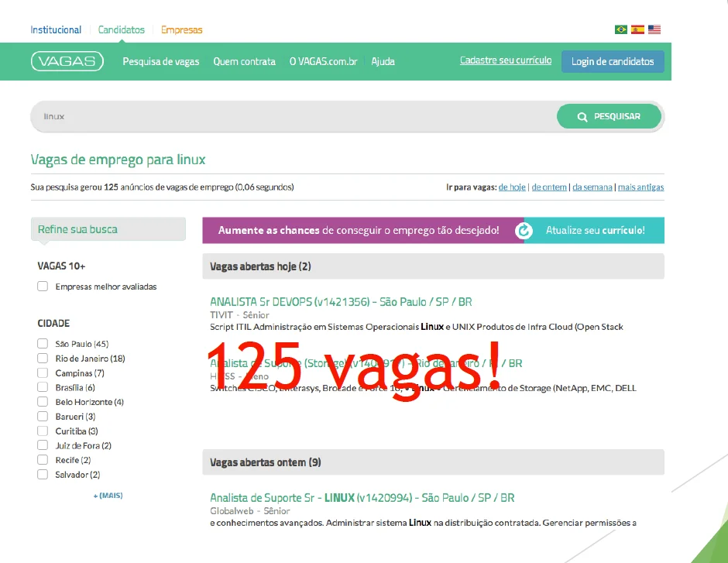Switch language with the Brazil flag

(x=620, y=29)
